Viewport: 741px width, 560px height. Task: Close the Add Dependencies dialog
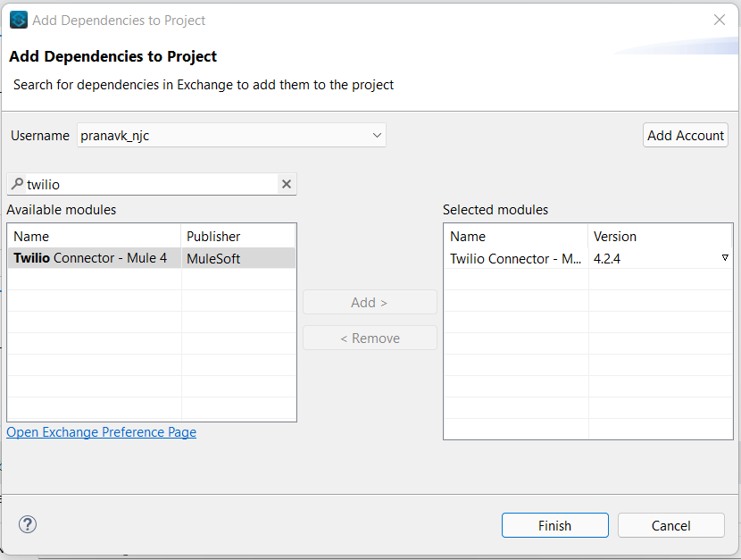[720, 20]
